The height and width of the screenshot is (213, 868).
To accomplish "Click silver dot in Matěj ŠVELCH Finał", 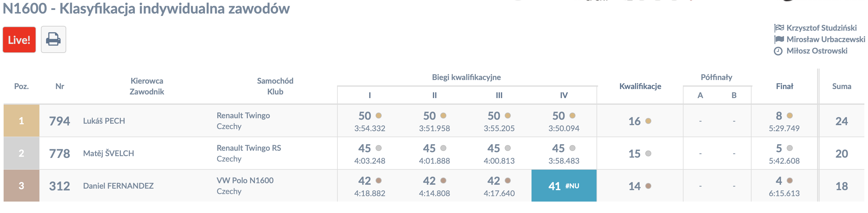I will tap(789, 148).
